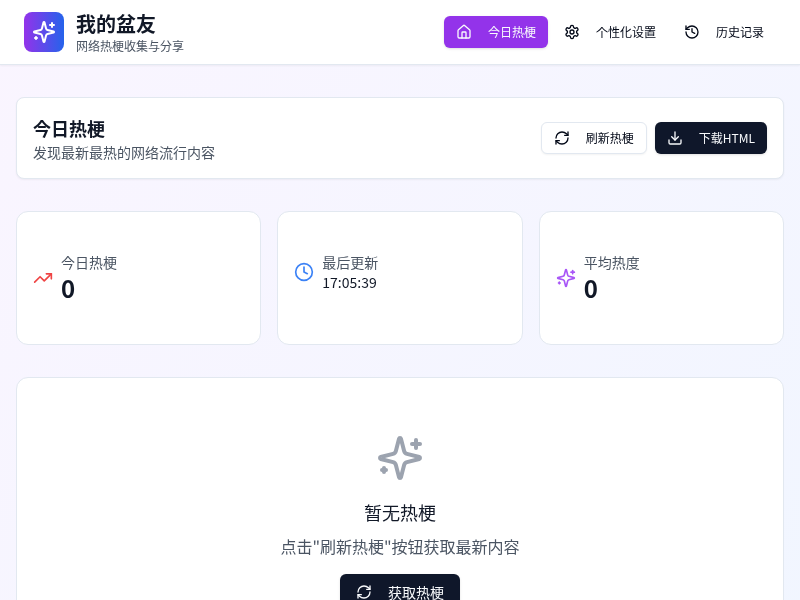This screenshot has height=600, width=800.
Task: Click the 0 count under 今日热梗 label
Action: (x=68, y=289)
